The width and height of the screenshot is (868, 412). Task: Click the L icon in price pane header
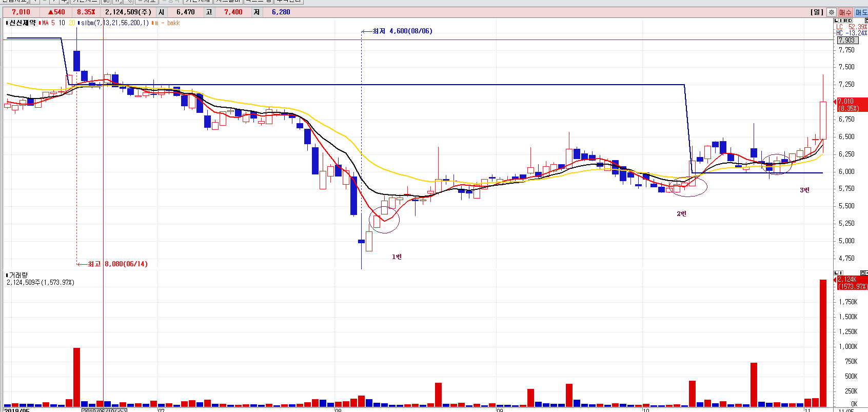(836, 21)
